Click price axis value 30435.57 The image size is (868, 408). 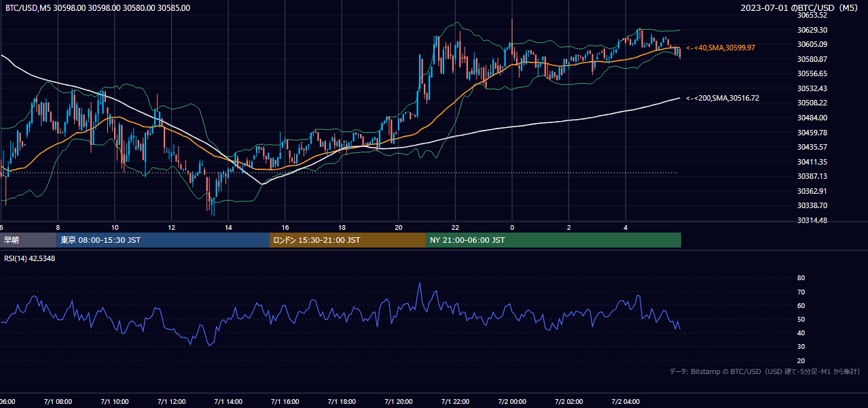[812, 147]
